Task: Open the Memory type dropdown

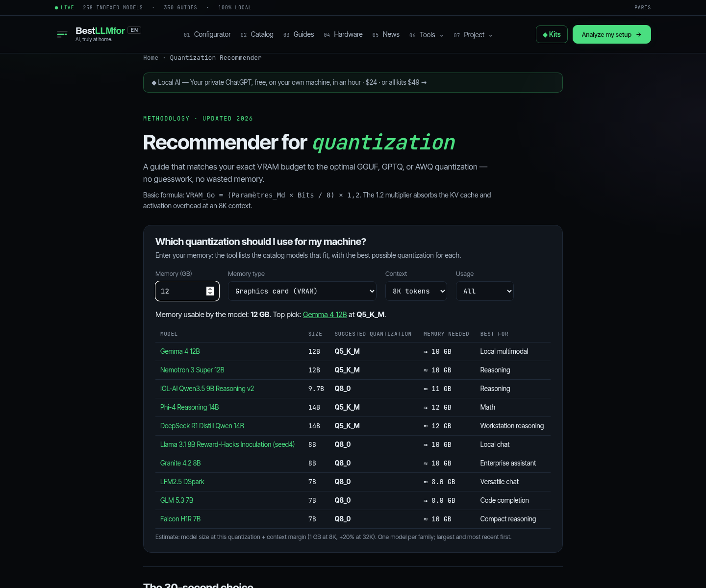Action: click(x=302, y=291)
